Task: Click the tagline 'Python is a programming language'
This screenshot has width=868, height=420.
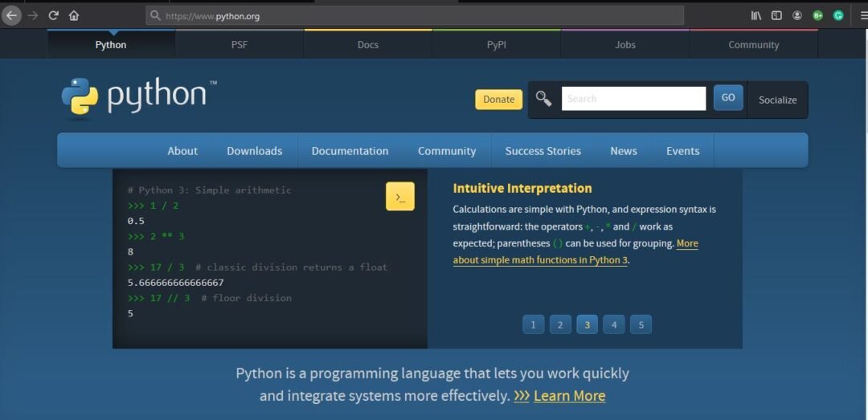Action: coord(348,373)
